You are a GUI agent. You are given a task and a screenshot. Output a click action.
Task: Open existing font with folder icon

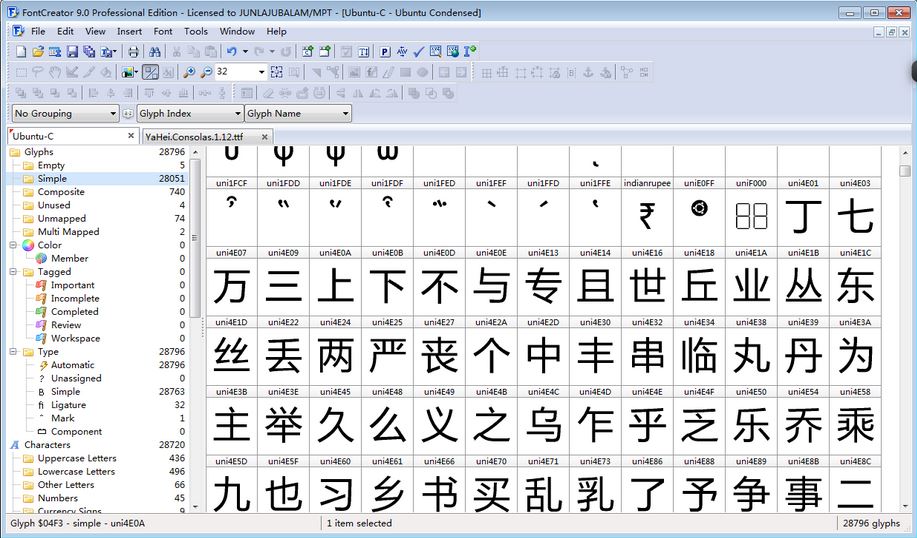38,51
